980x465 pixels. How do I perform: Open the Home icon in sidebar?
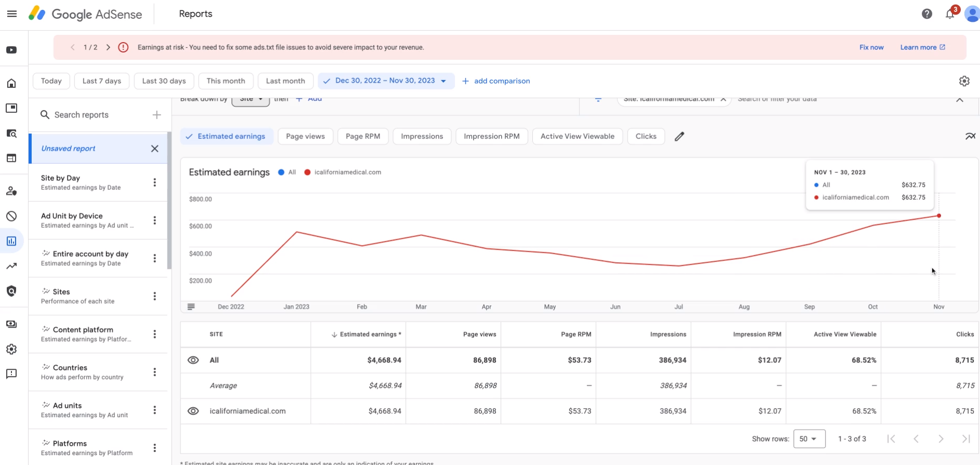pos(11,83)
